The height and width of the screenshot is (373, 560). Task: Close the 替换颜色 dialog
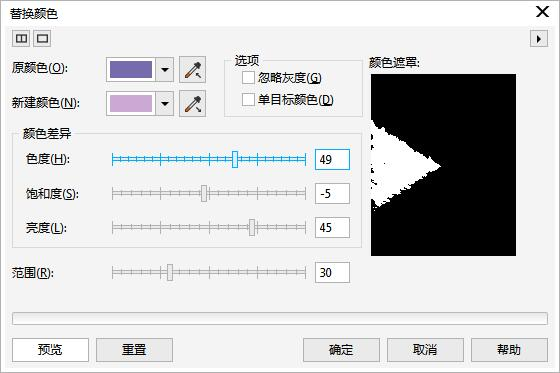[x=542, y=12]
